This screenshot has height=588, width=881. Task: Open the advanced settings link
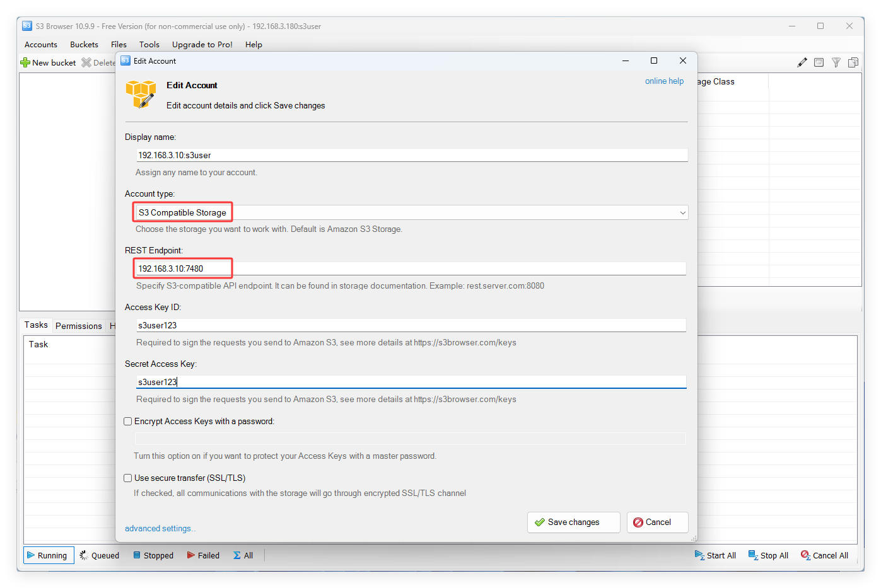pos(160,529)
